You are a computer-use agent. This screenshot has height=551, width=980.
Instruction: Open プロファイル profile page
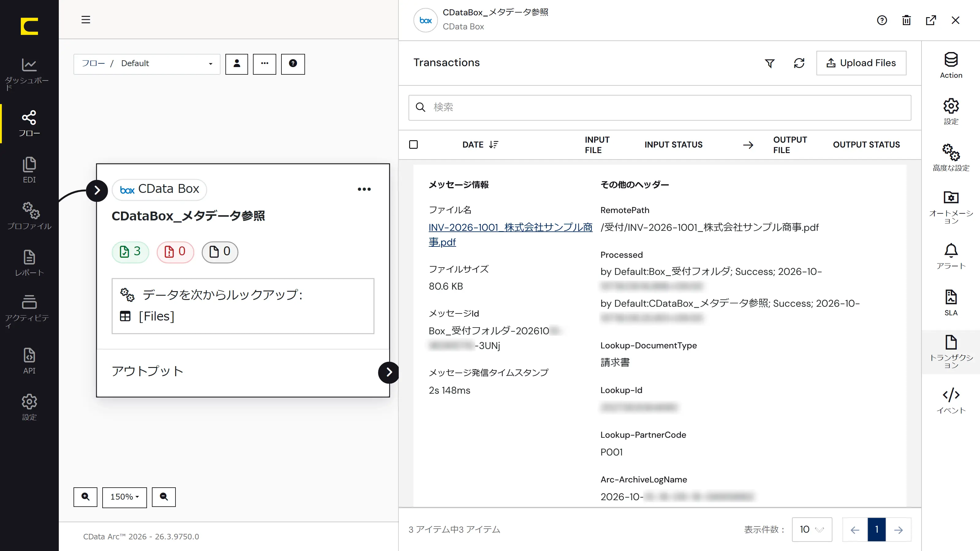[x=29, y=216]
